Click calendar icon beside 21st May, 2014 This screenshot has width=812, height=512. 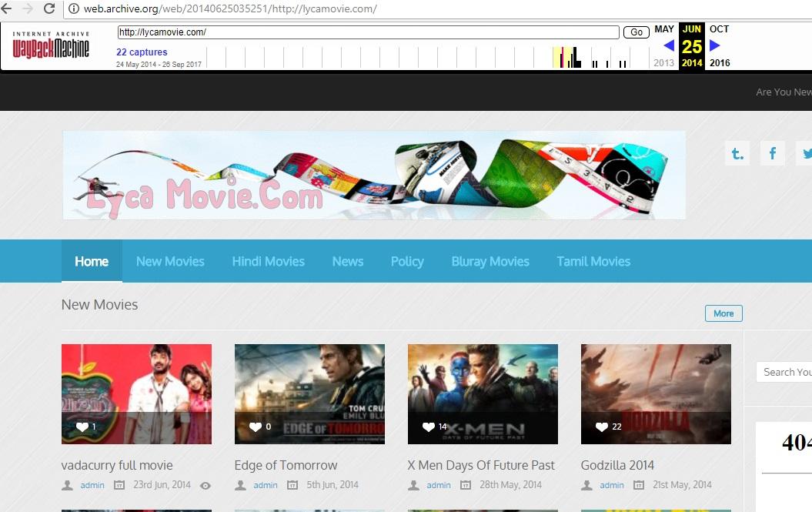click(639, 485)
